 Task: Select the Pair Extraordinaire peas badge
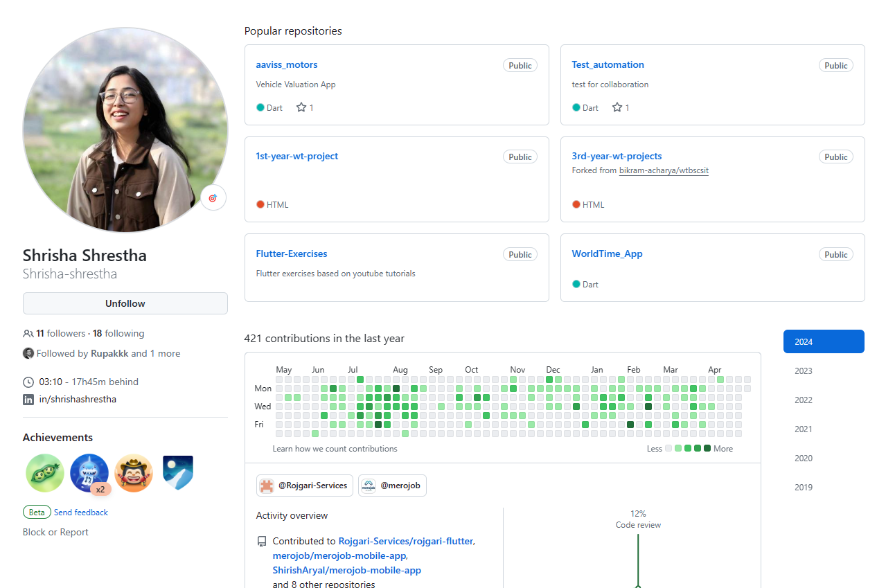[44, 472]
